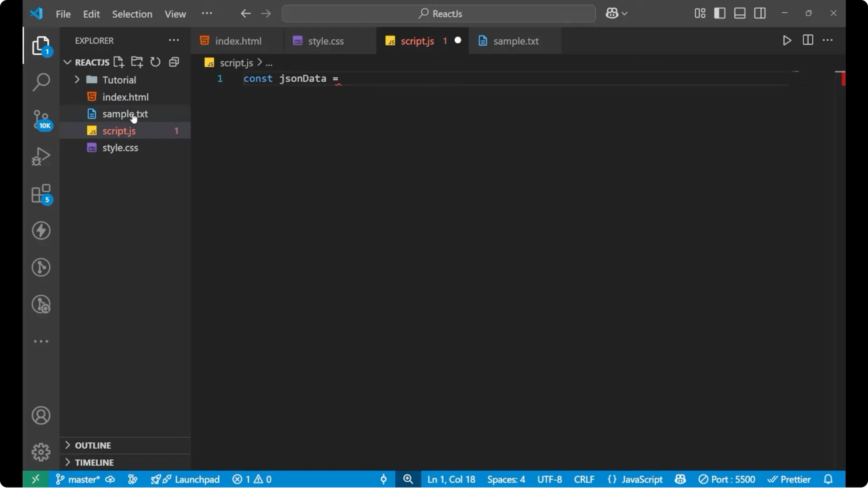Select the Run and Debug icon

tap(41, 156)
